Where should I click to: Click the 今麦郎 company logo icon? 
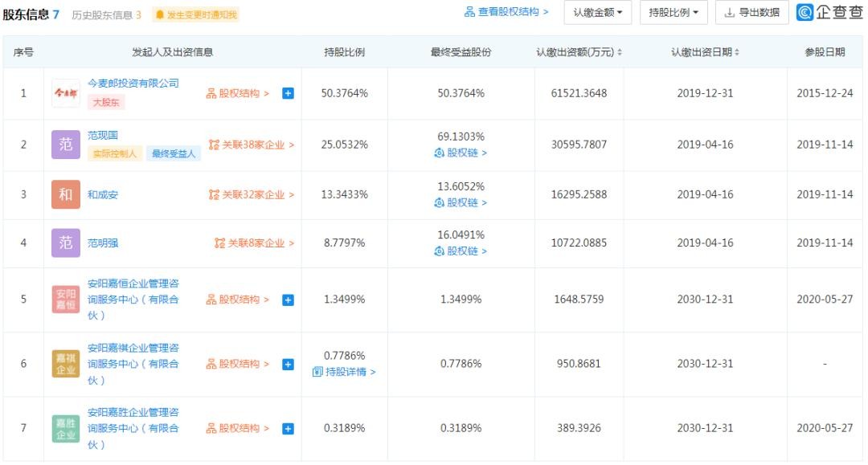pyautogui.click(x=66, y=93)
